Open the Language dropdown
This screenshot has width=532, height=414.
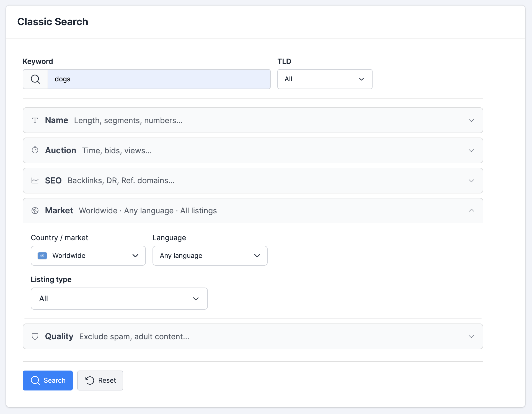coord(210,256)
